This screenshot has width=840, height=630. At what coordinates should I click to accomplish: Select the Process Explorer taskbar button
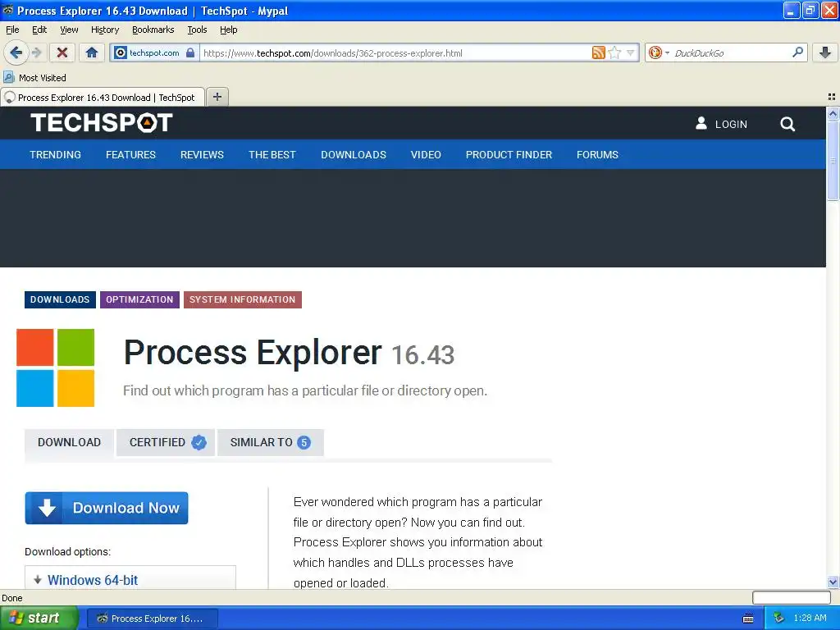click(152, 619)
